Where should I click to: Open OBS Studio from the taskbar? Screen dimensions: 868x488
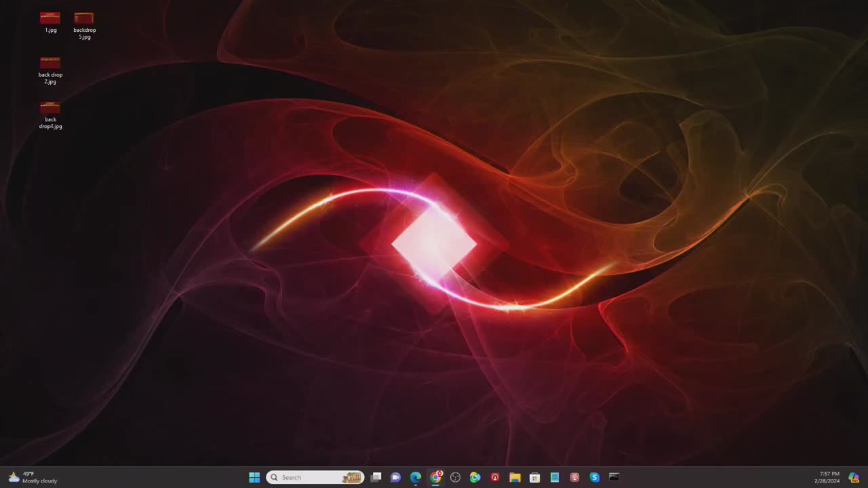point(455,477)
